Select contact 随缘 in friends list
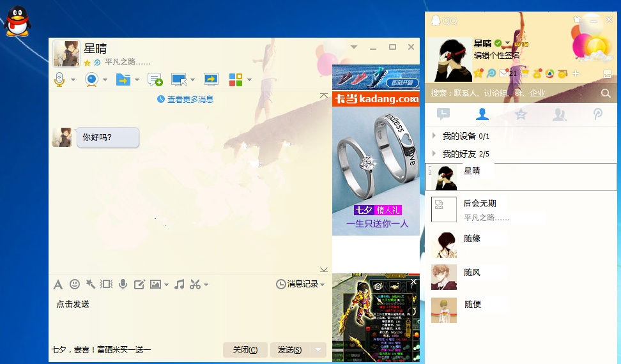The image size is (621, 364). (x=521, y=245)
